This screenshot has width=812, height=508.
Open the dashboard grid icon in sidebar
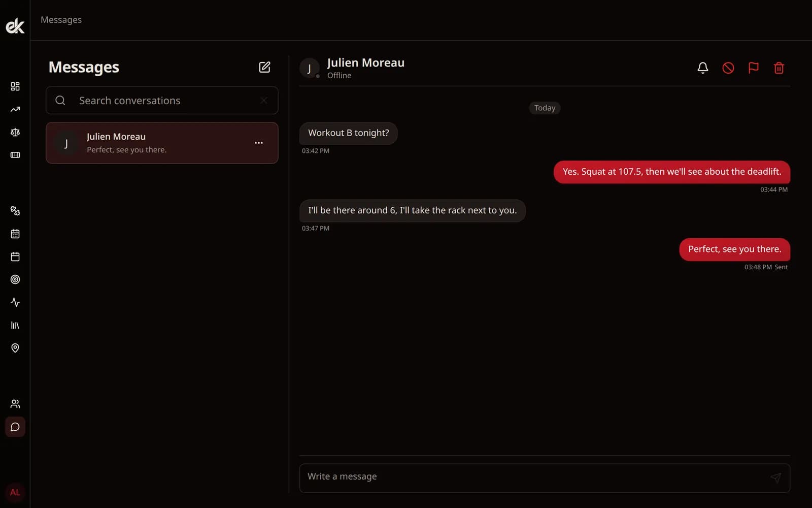tap(15, 86)
